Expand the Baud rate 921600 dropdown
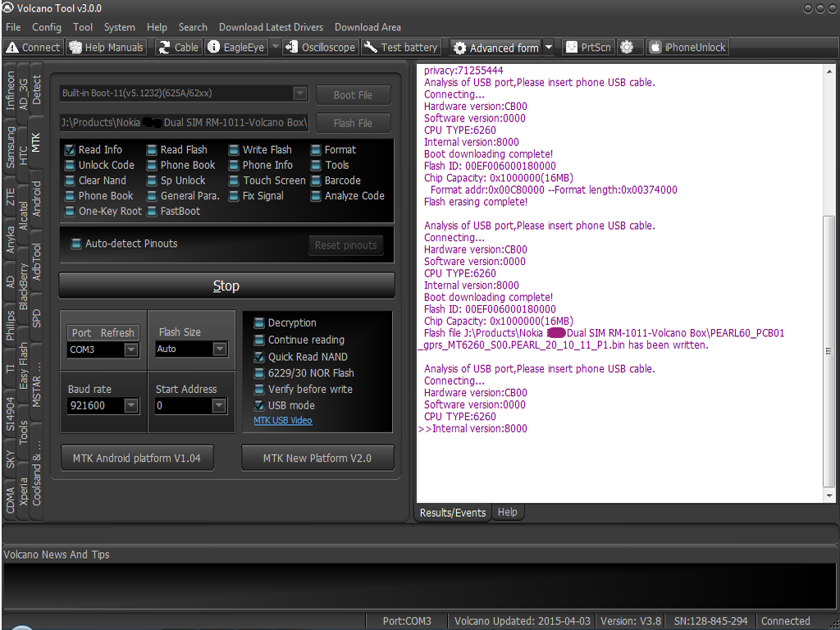Image resolution: width=840 pixels, height=630 pixels. [131, 405]
